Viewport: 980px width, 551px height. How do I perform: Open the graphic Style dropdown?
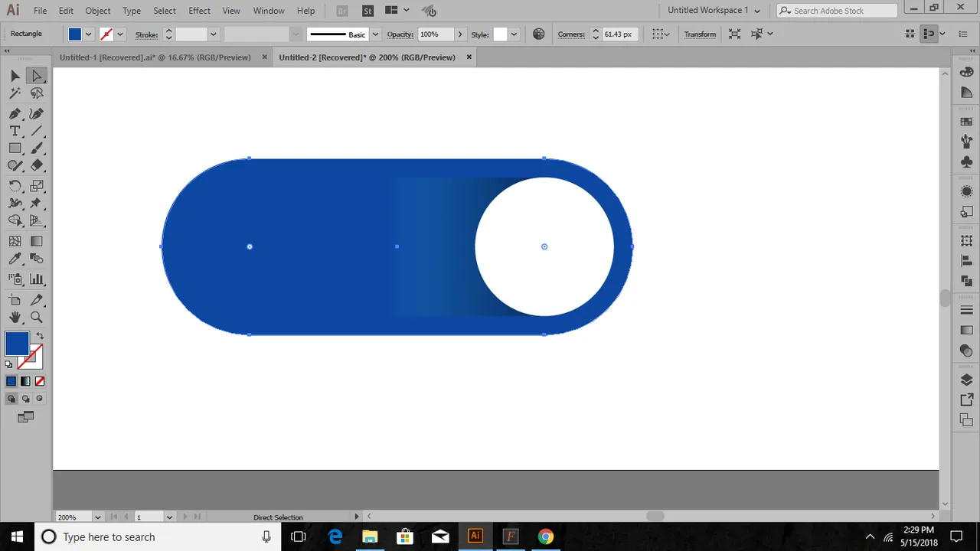point(514,34)
